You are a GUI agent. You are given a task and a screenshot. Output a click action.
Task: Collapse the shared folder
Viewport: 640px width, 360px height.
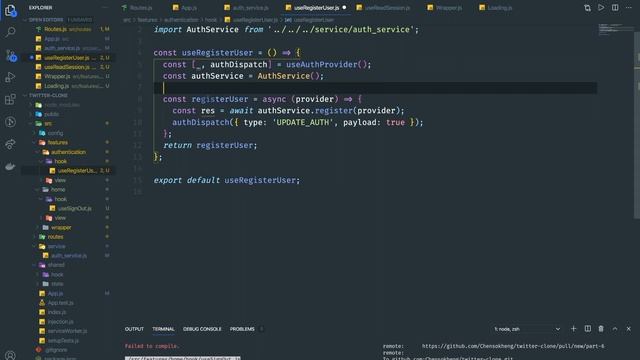56,265
